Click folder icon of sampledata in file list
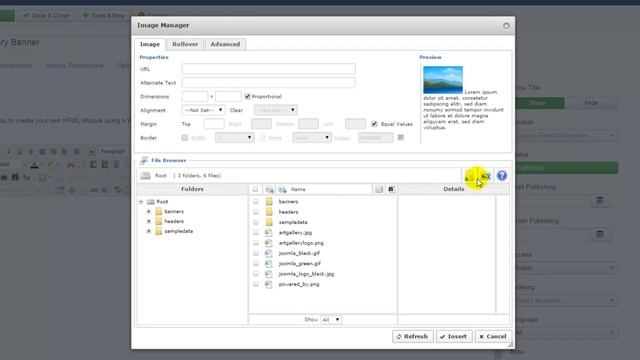Screen dimensions: 640x360 pos(269,222)
